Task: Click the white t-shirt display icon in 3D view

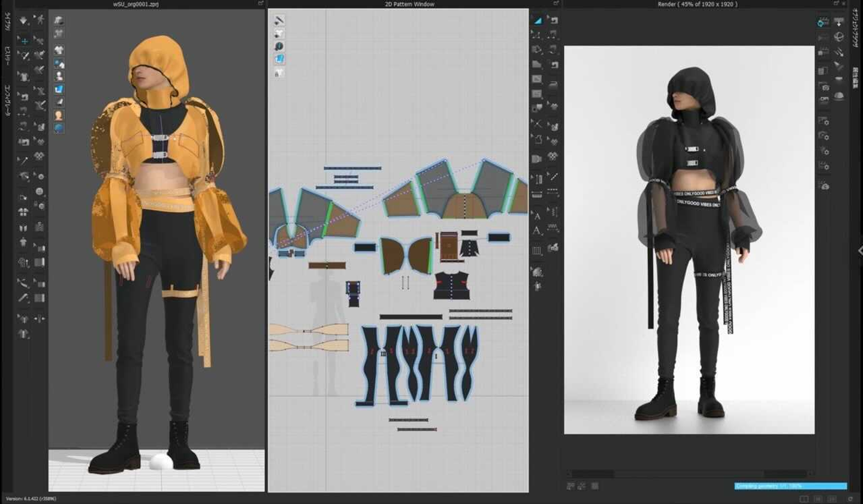Action: (59, 50)
